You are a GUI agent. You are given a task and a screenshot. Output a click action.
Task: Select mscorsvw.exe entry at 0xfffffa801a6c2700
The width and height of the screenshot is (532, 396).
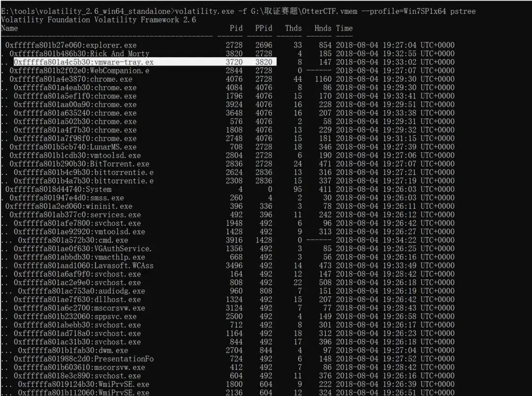79,308
